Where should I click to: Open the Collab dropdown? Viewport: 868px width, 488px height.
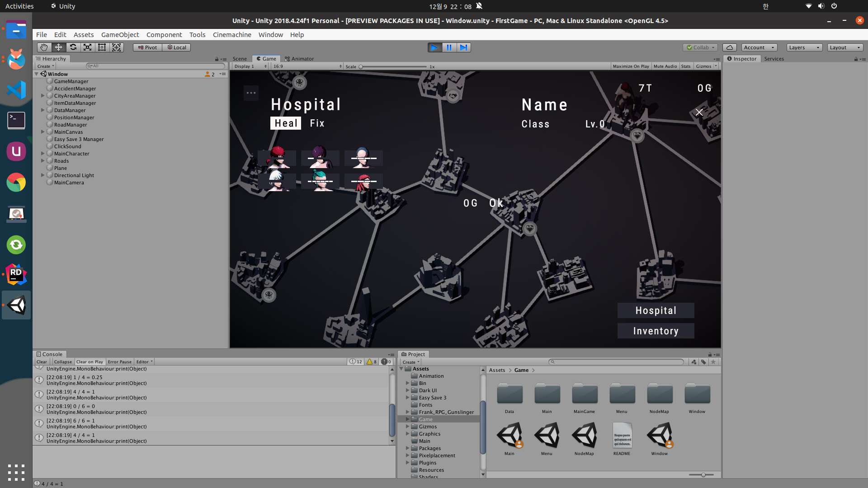click(x=700, y=47)
